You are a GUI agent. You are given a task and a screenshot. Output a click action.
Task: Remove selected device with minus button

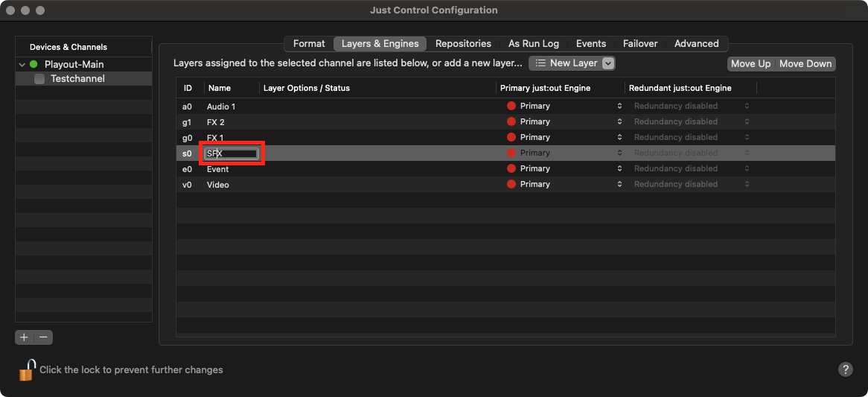tap(43, 337)
